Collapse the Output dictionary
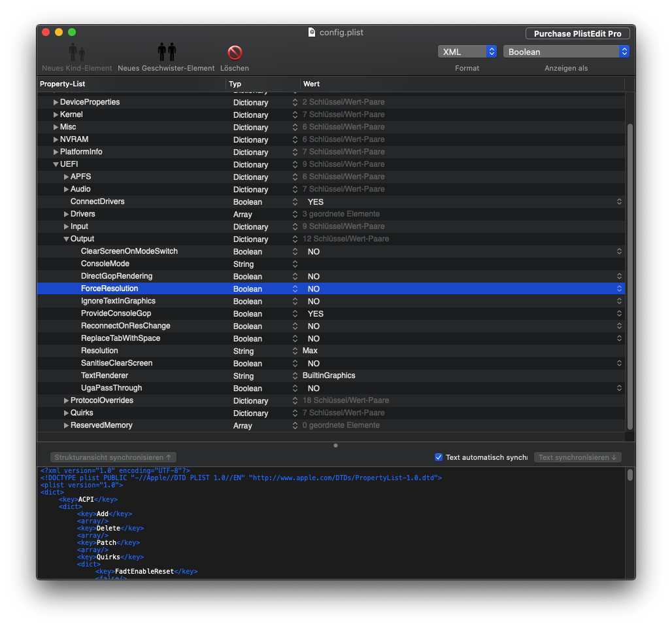The image size is (672, 628). click(66, 239)
